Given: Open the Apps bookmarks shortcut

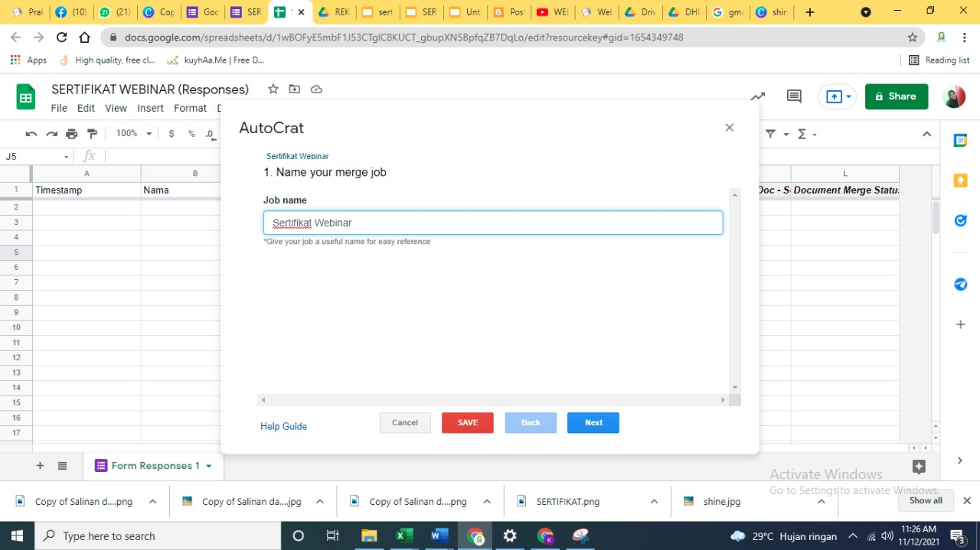Looking at the screenshot, I should pos(28,60).
